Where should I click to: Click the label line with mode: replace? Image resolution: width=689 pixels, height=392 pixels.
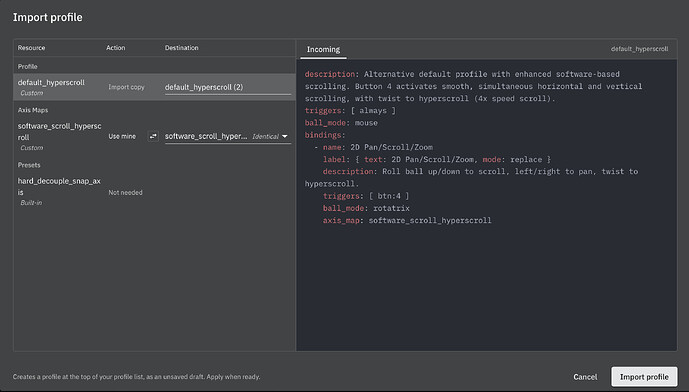(437, 160)
